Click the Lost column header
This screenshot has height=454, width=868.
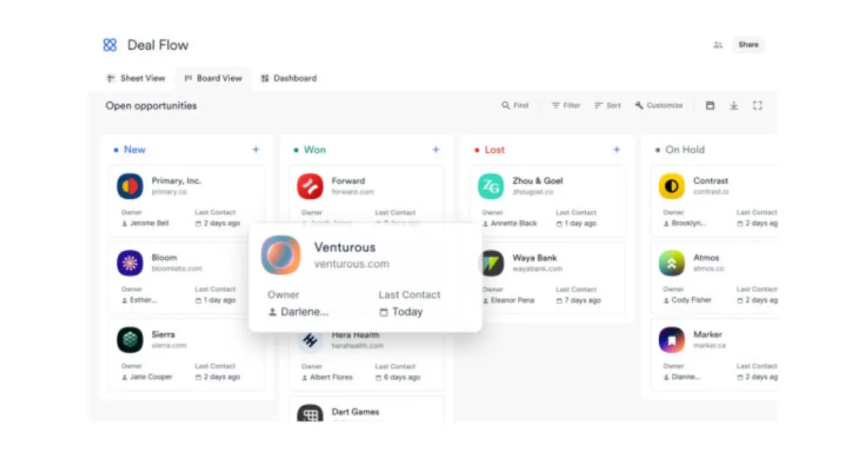pyautogui.click(x=495, y=150)
